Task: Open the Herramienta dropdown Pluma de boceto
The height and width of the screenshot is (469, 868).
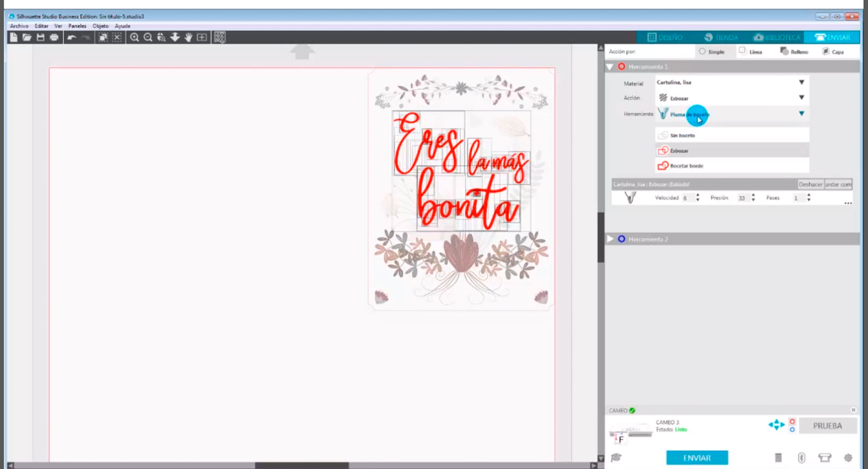Action: tap(732, 114)
